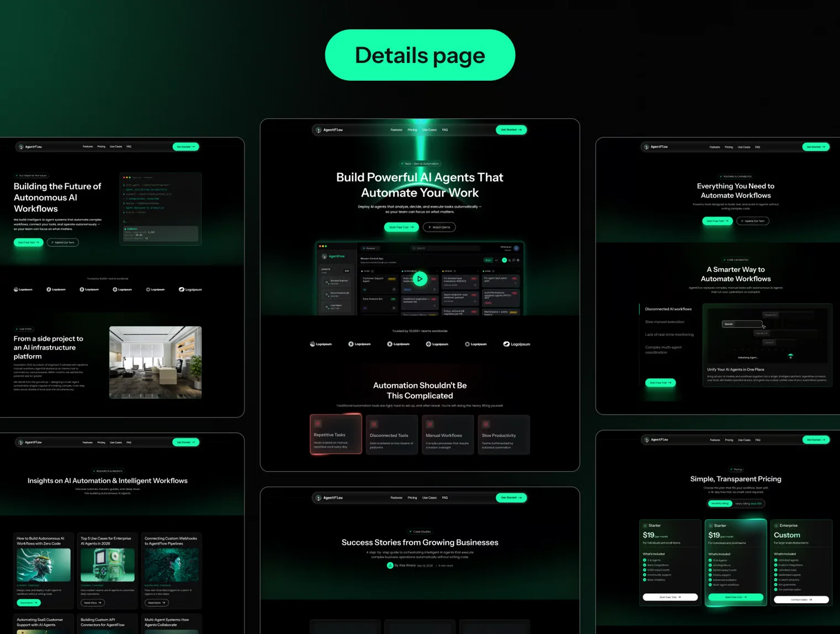Click the first Logoipsum logo in the Building the Future page
This screenshot has height=634, width=840.
23,289
